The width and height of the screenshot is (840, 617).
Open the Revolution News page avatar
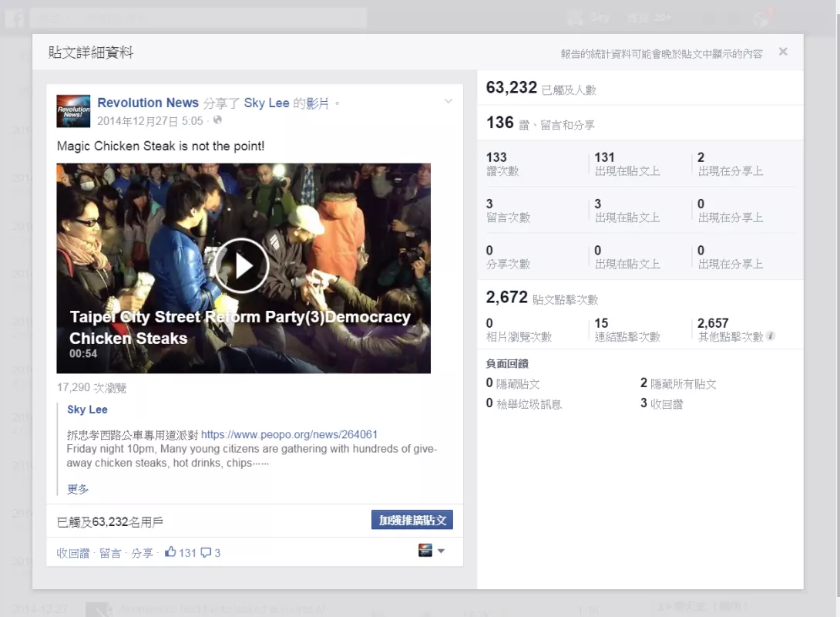click(x=73, y=111)
